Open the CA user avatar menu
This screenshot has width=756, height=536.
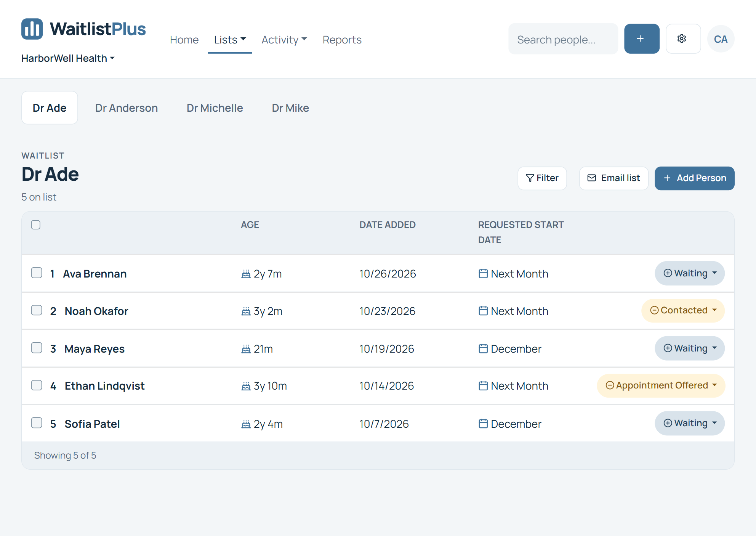click(x=721, y=39)
